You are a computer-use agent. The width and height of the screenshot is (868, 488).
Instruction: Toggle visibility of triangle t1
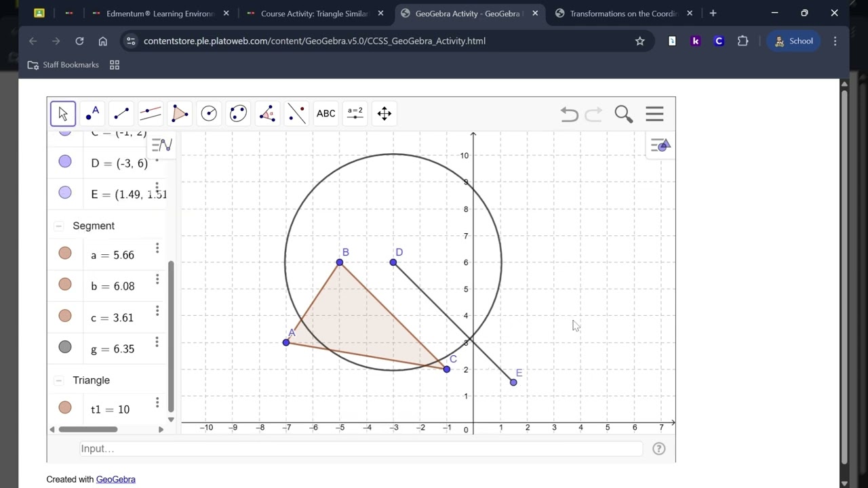[x=65, y=407]
